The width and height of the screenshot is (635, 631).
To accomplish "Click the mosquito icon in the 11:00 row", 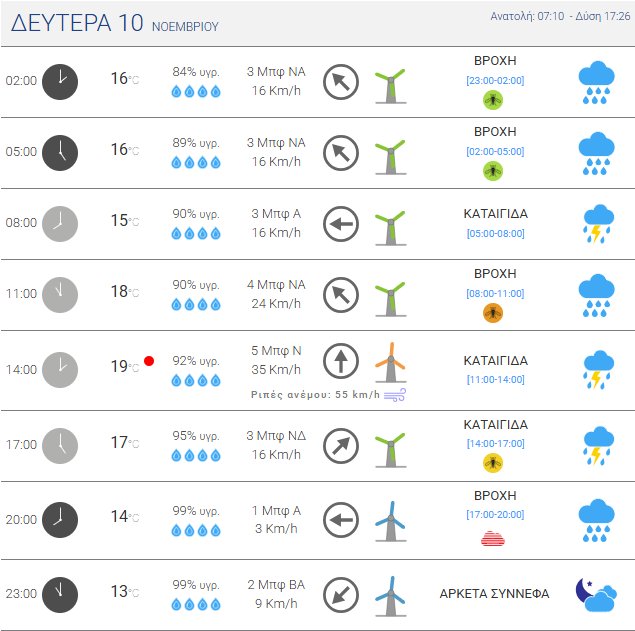I will (493, 313).
